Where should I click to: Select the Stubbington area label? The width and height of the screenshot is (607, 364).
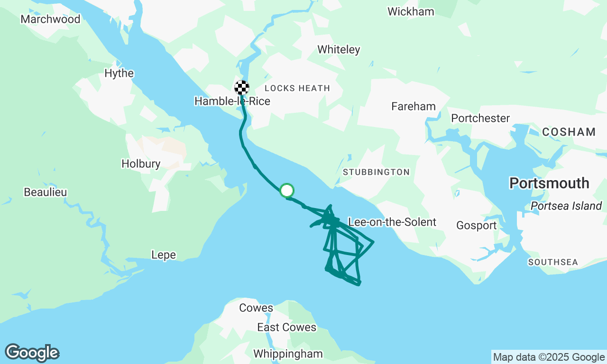coord(377,172)
